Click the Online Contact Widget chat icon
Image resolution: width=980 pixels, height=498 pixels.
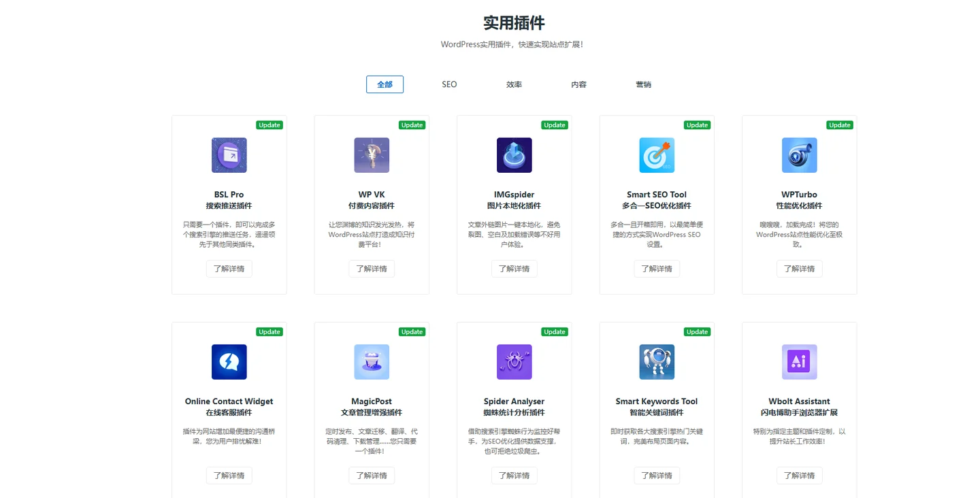click(229, 362)
